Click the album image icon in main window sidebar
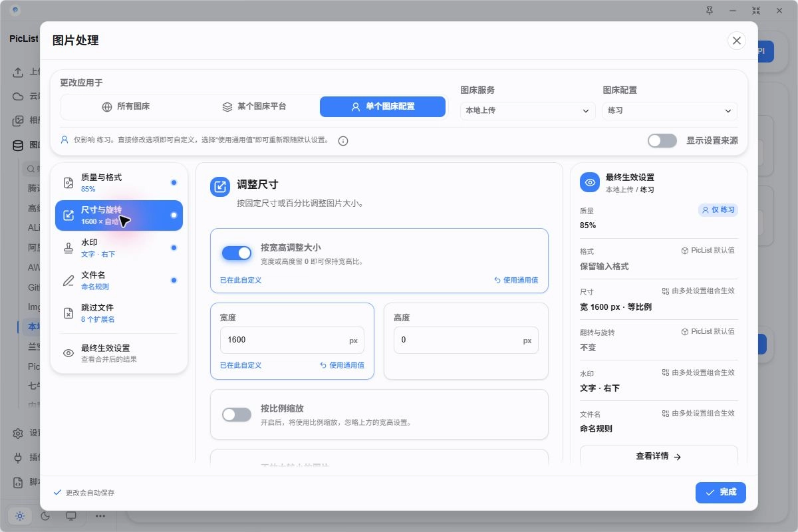 19,121
